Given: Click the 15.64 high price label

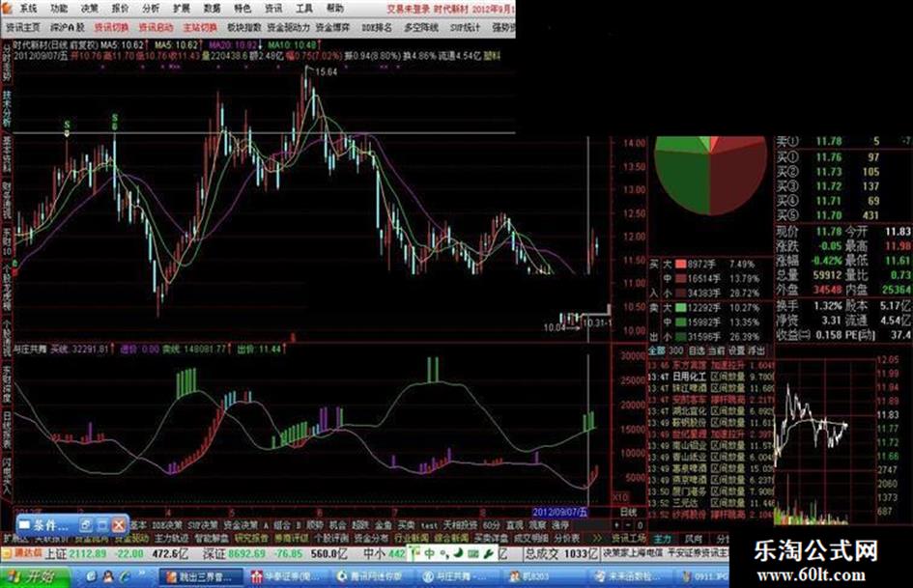Looking at the screenshot, I should (x=327, y=72).
